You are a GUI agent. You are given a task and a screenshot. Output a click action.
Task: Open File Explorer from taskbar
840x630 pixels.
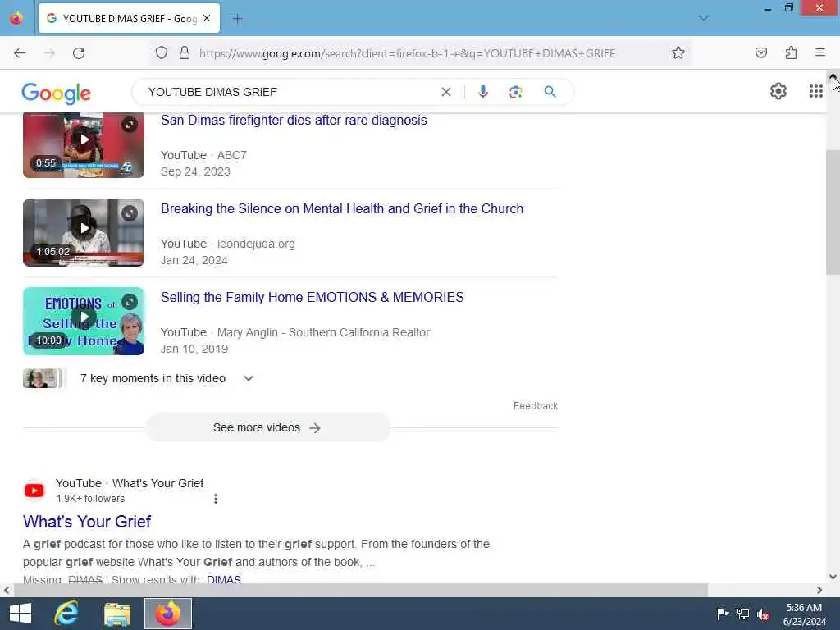coord(116,614)
